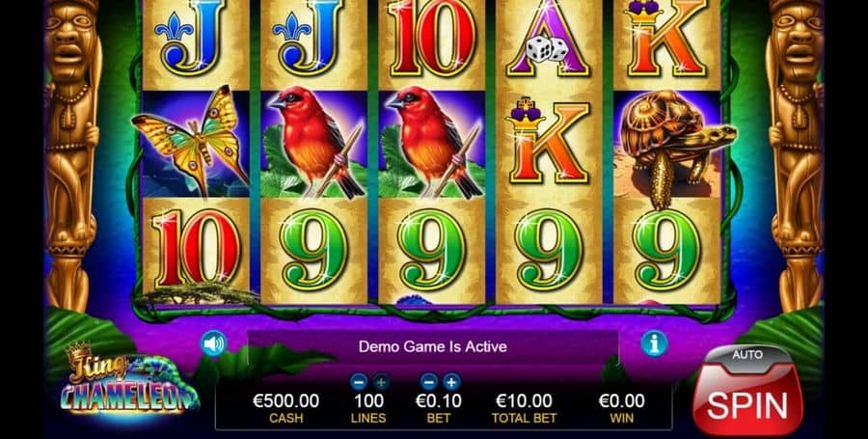Mute the game sound with speaker icon
The height and width of the screenshot is (439, 868).
point(213,343)
